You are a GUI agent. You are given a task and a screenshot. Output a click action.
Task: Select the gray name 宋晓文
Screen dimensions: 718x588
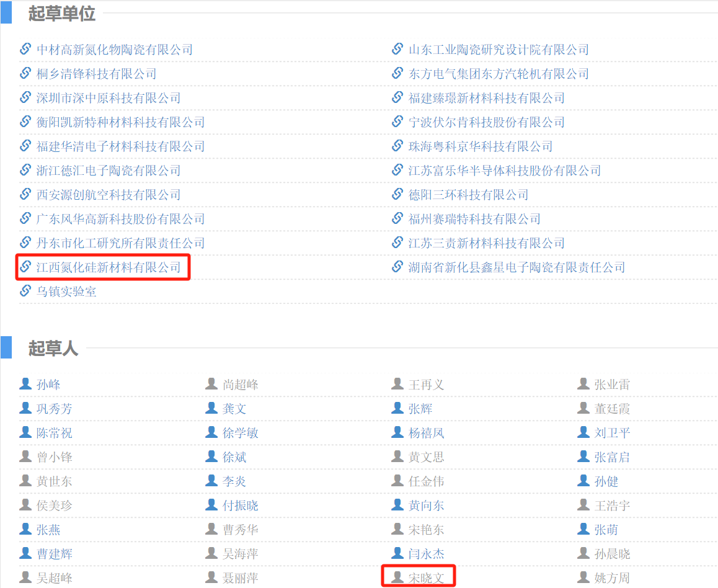tap(427, 578)
